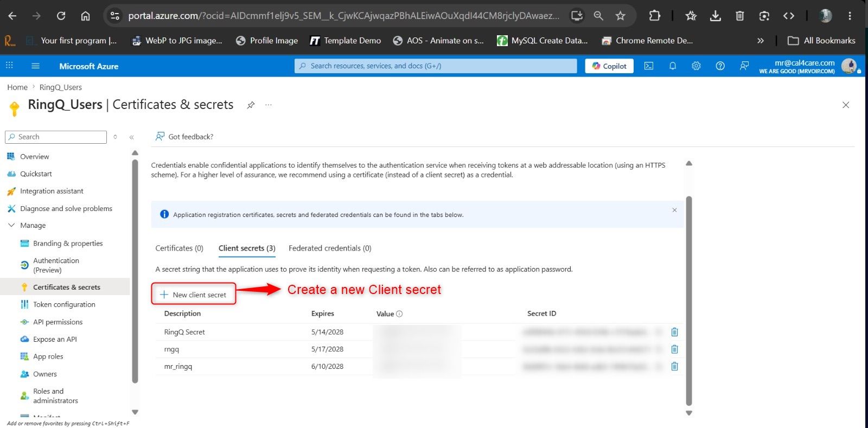Go to Home via breadcrumb

tap(17, 87)
